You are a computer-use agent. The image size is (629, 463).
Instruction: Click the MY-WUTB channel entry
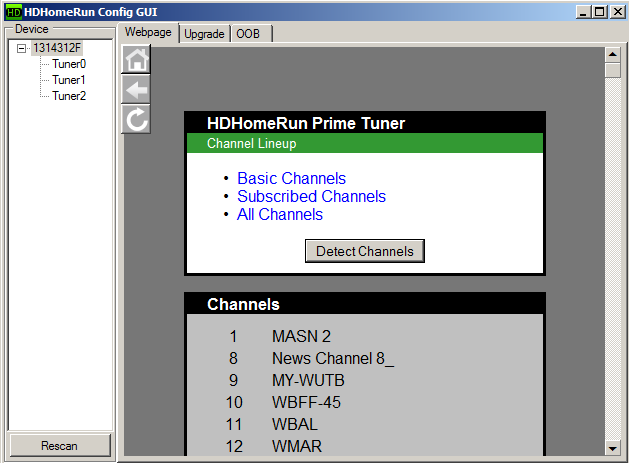tap(308, 380)
